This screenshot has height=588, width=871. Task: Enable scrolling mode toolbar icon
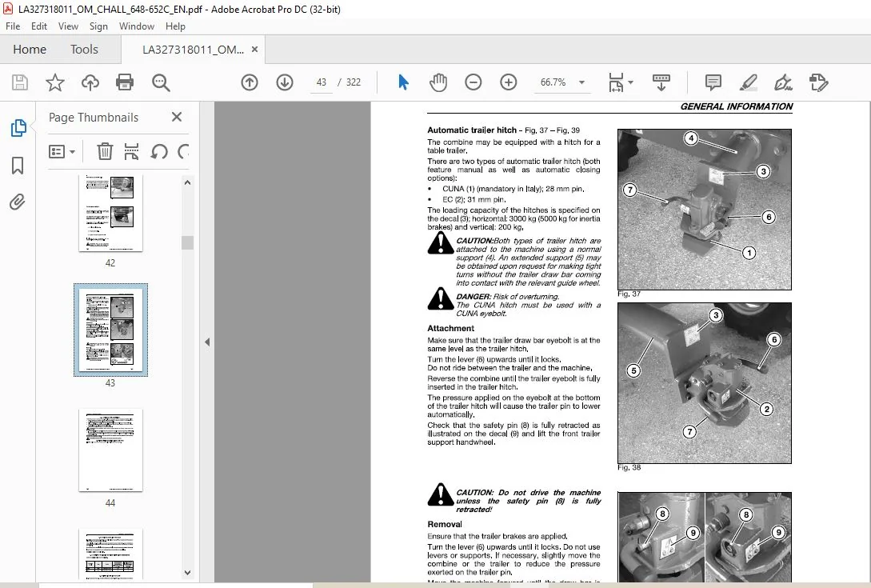coord(661,82)
